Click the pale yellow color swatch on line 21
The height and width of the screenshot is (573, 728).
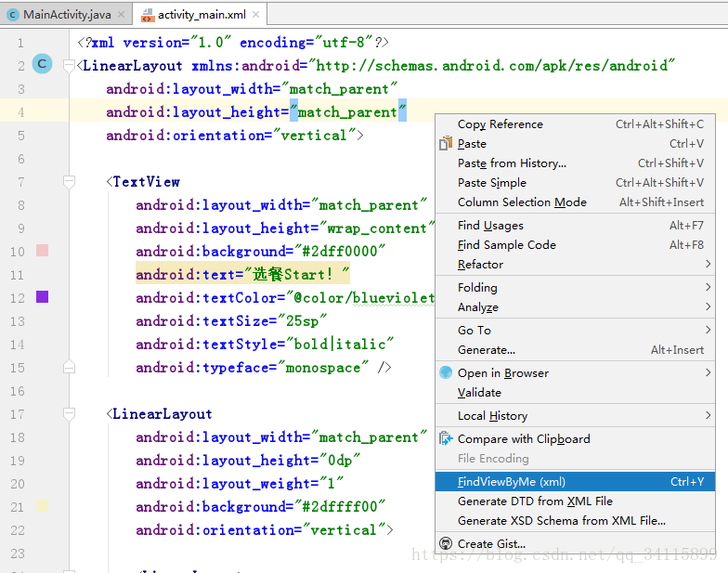pyautogui.click(x=43, y=506)
